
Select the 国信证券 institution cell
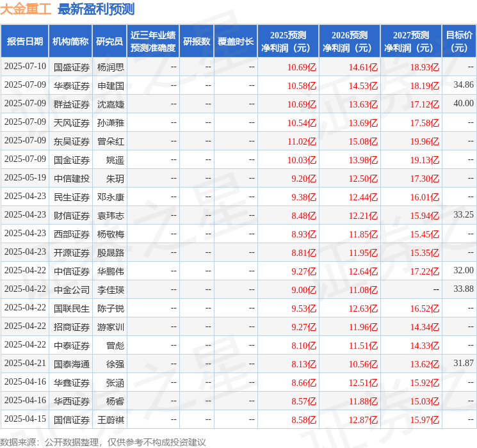[x=72, y=420]
